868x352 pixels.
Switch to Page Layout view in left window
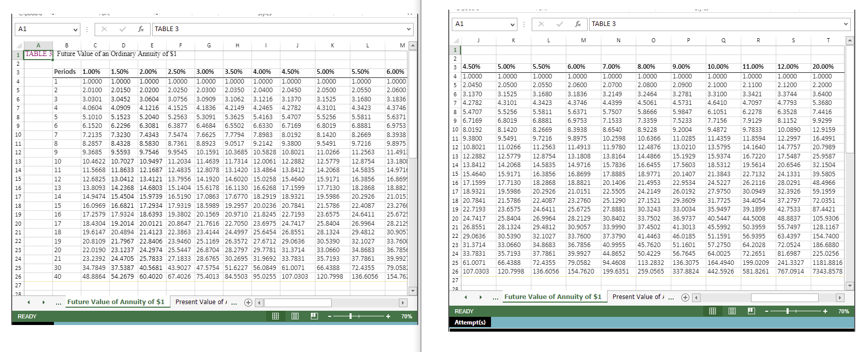point(295,316)
